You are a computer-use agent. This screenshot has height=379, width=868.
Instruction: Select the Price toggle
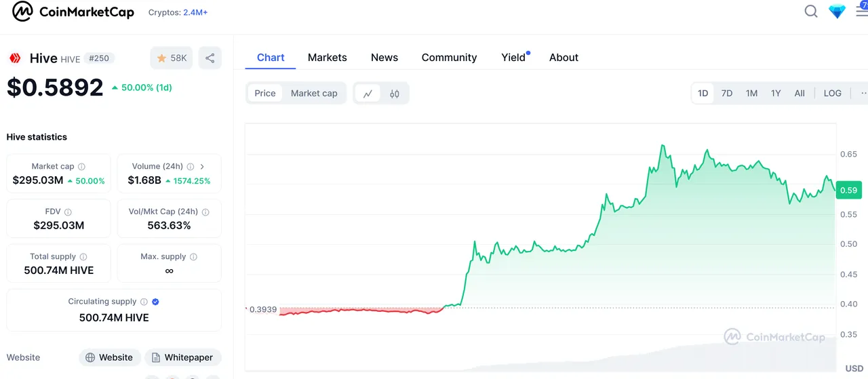(x=265, y=94)
